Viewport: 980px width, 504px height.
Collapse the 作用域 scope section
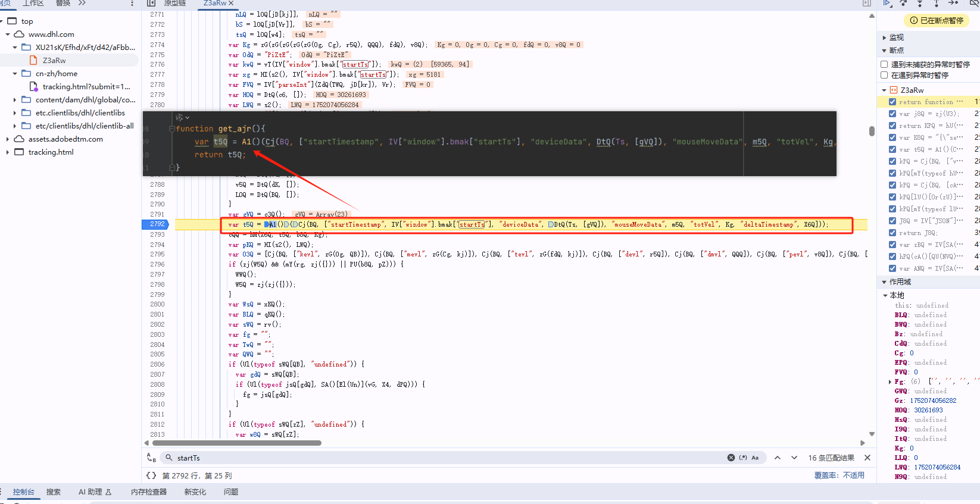[884, 282]
